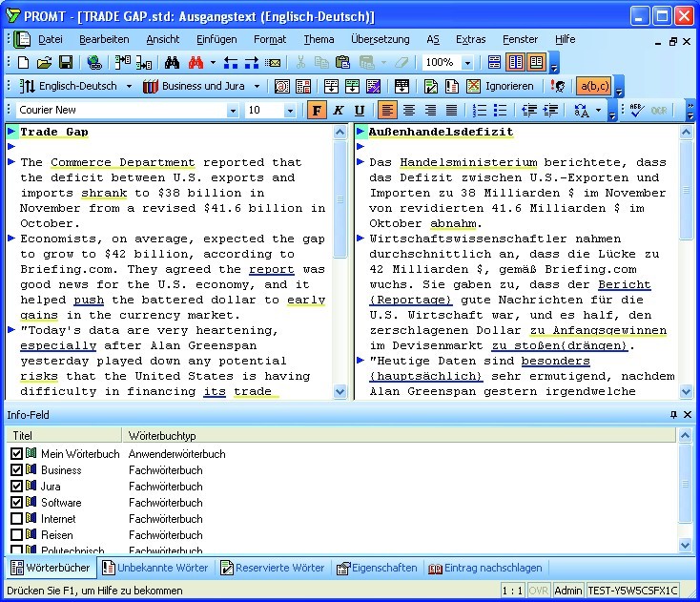
Task: Open the Business und Jura topic dropdown
Action: point(257,86)
